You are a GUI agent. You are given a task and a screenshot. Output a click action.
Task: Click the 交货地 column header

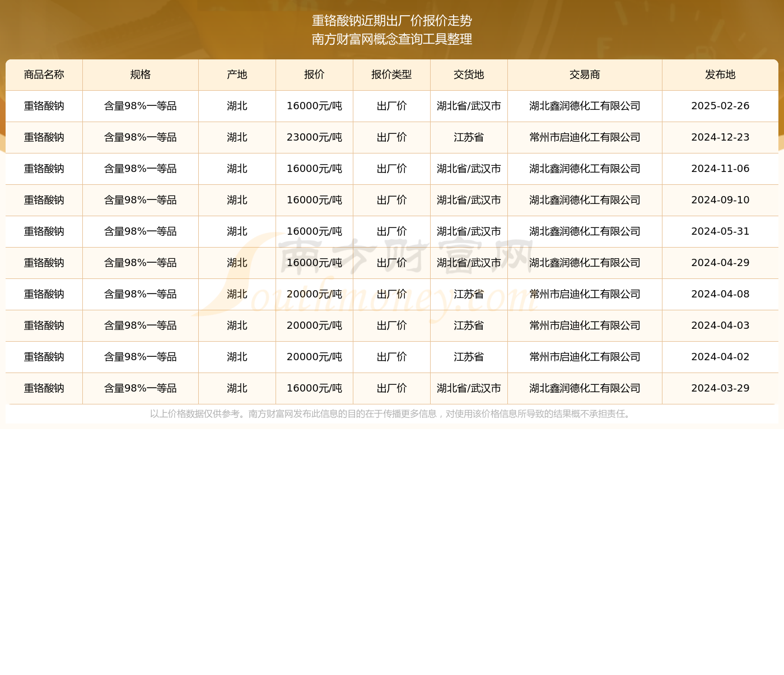click(469, 75)
